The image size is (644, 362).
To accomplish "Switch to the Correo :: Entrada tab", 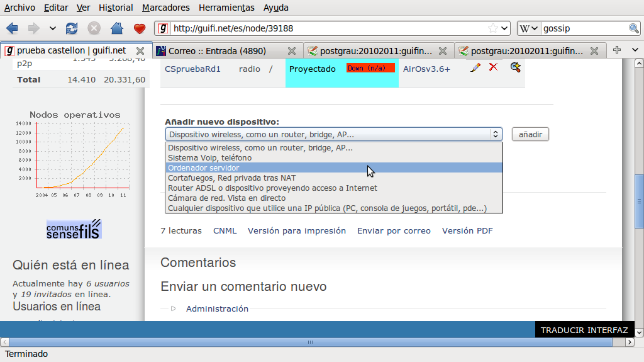I will click(217, 51).
